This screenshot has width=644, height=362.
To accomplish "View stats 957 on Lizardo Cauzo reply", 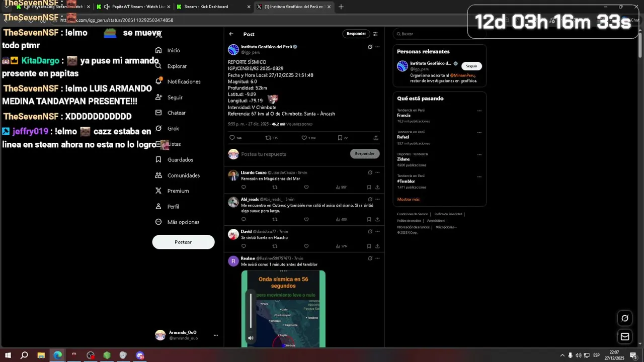I will pyautogui.click(x=341, y=187).
